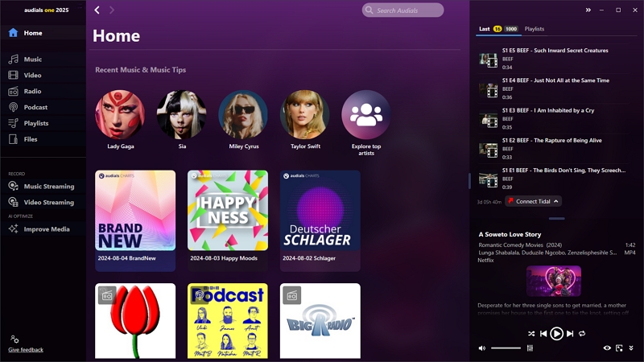
Task: Open the detach player window icon
Action: pyautogui.click(x=619, y=348)
